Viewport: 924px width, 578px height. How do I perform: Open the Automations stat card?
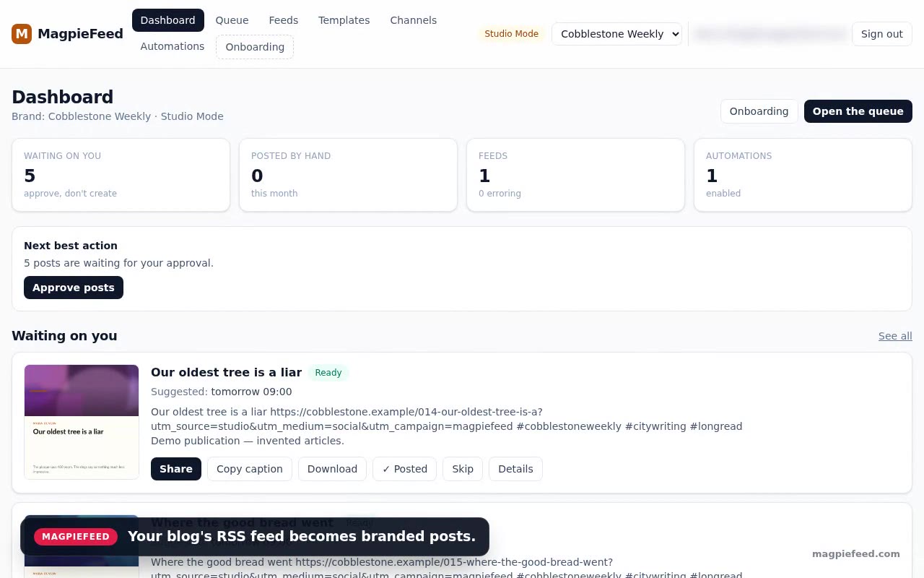803,175
